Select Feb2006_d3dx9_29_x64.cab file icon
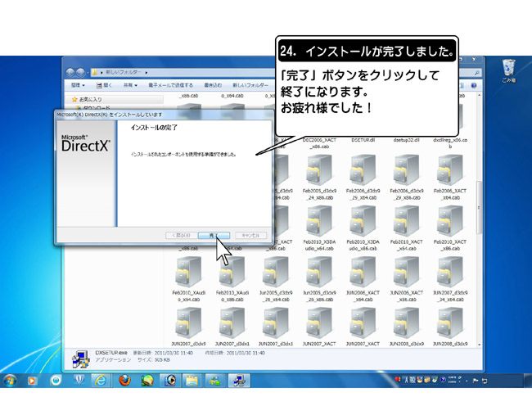Screen dimensions: 532x415 pyautogui.click(x=363, y=170)
